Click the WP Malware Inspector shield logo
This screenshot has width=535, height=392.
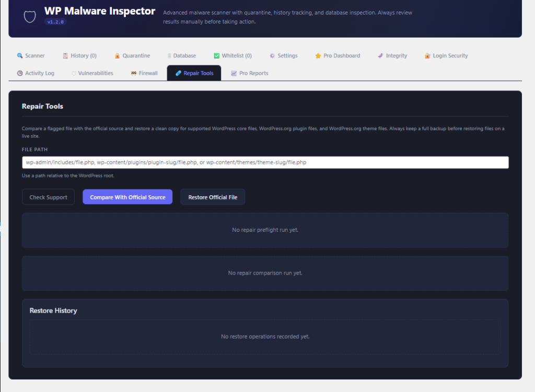(x=29, y=16)
